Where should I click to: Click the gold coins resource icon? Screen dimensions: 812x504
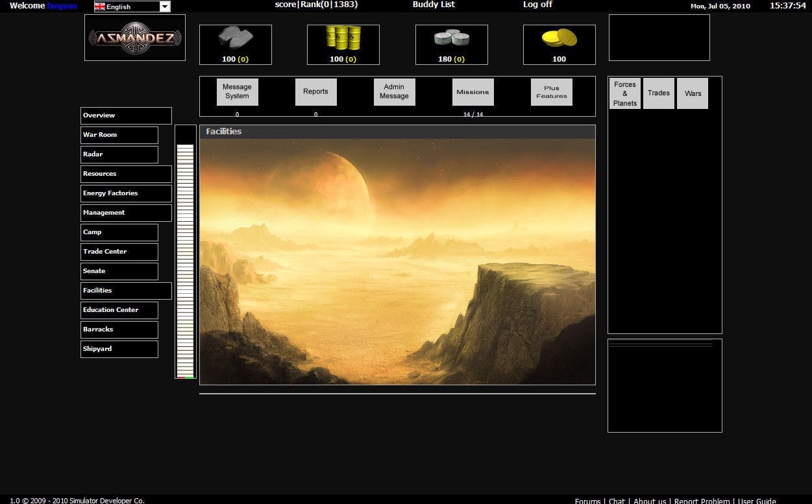click(x=559, y=39)
